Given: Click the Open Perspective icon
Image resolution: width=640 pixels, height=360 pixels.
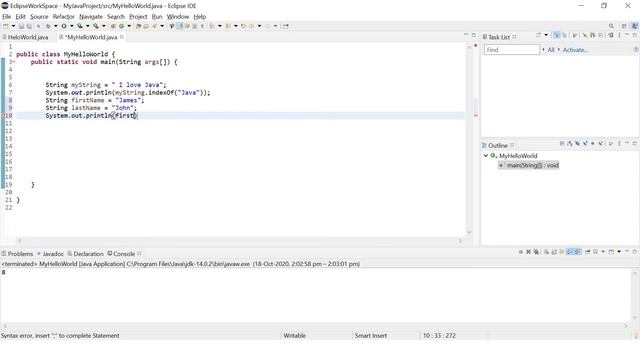Looking at the screenshot, I should (624, 26).
